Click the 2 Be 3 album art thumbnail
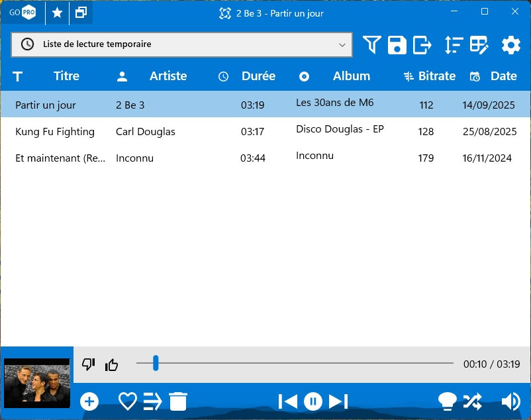This screenshot has width=531, height=420. [37, 383]
